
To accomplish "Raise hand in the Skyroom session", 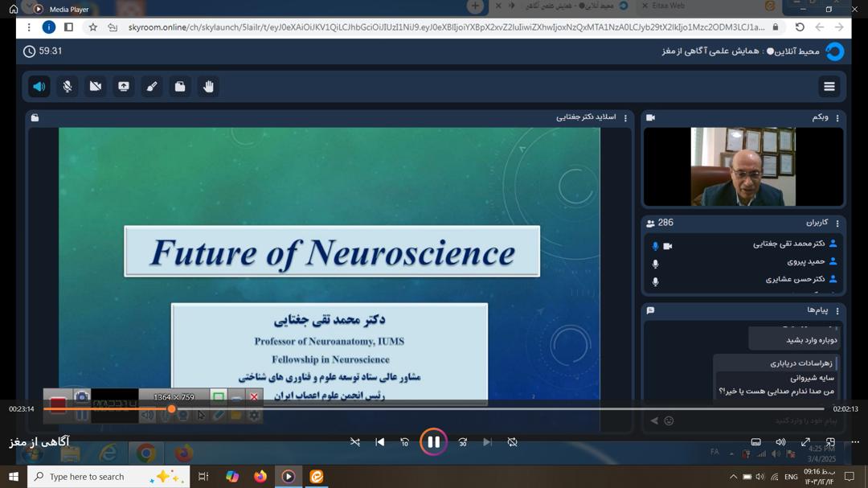I will 208,86.
